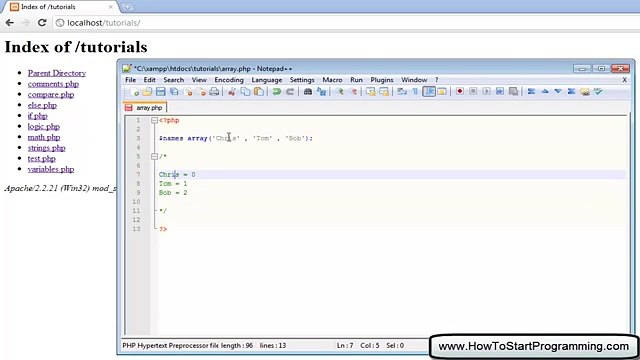The height and width of the screenshot is (360, 640).
Task: Click the blue up-arrow toolbar icon
Action: 545,91
